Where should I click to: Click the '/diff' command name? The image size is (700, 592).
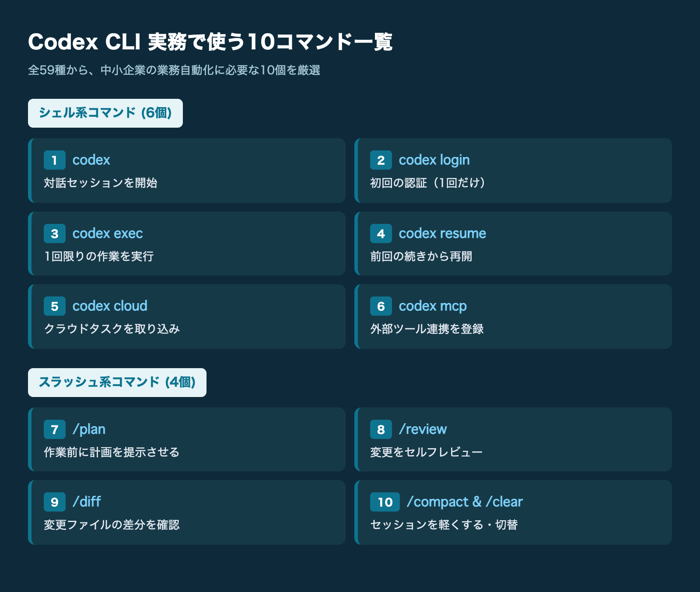[x=87, y=502]
